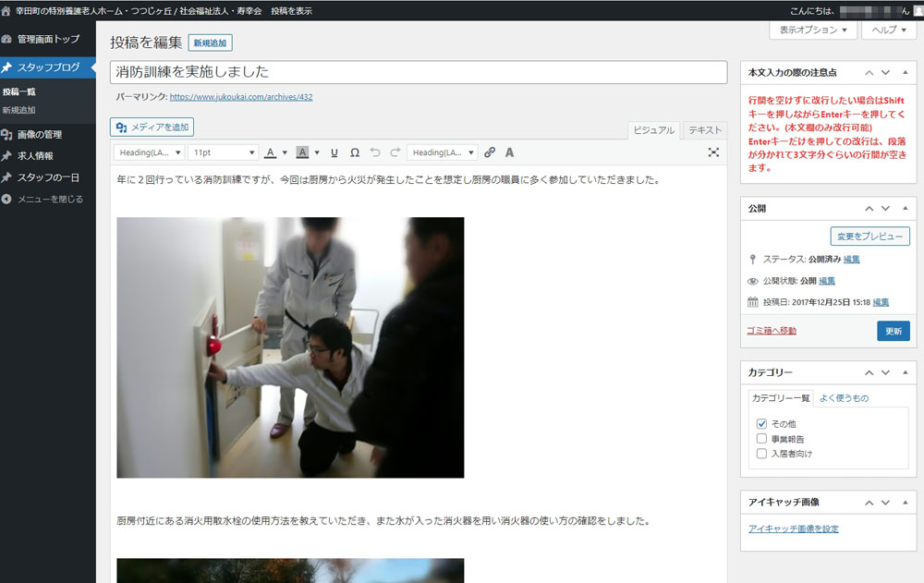Image resolution: width=924 pixels, height=583 pixels.
Task: Toggle distraction-free fullscreen mode
Action: [713, 152]
